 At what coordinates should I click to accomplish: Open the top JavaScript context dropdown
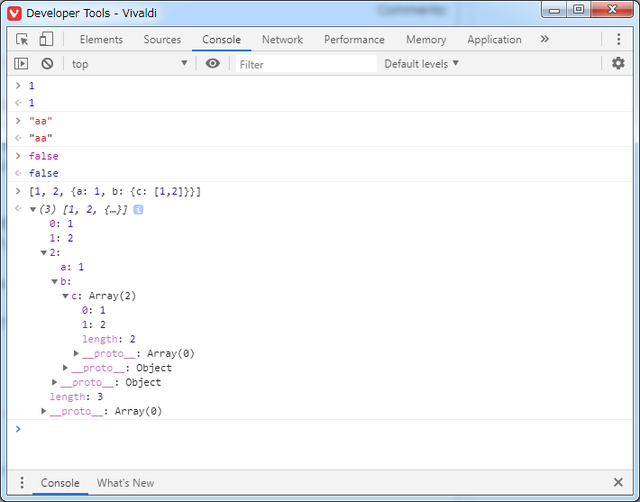pyautogui.click(x=129, y=64)
